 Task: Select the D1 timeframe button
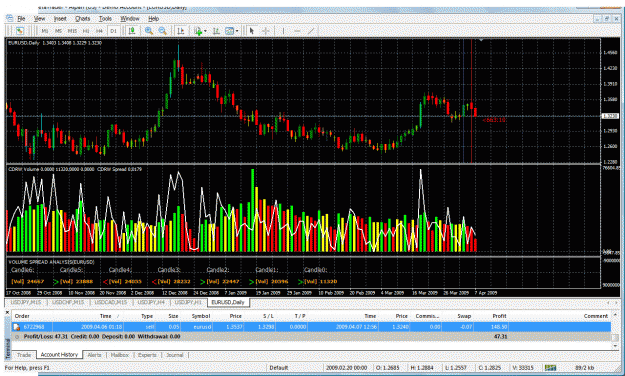(x=114, y=31)
